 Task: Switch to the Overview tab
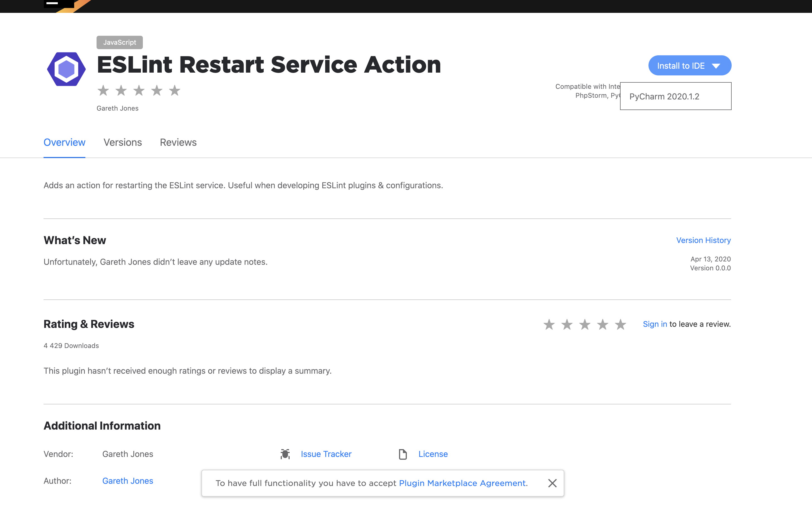click(x=64, y=142)
